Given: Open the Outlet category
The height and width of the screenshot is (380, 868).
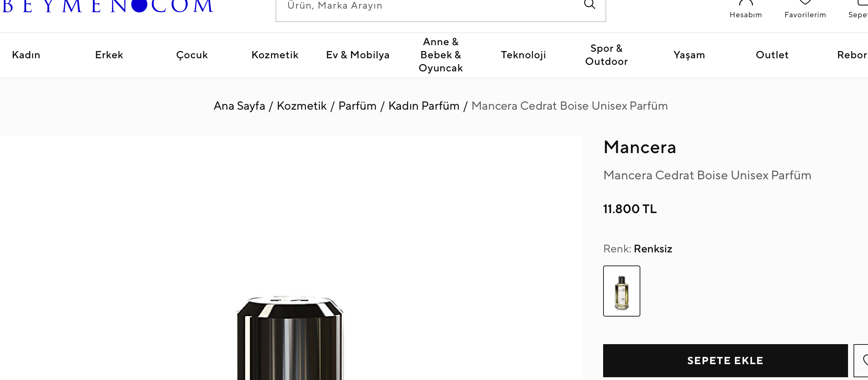Looking at the screenshot, I should (x=772, y=55).
